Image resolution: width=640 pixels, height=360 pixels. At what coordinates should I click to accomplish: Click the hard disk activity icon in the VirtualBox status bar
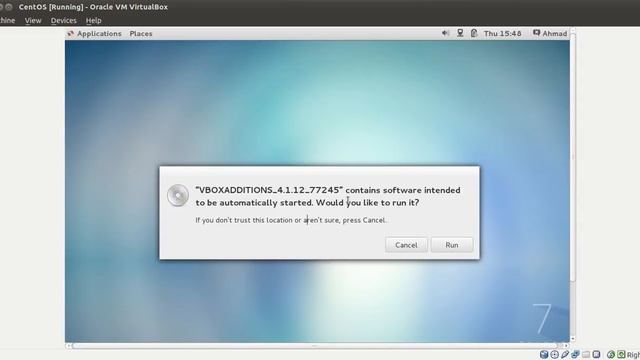coord(544,354)
